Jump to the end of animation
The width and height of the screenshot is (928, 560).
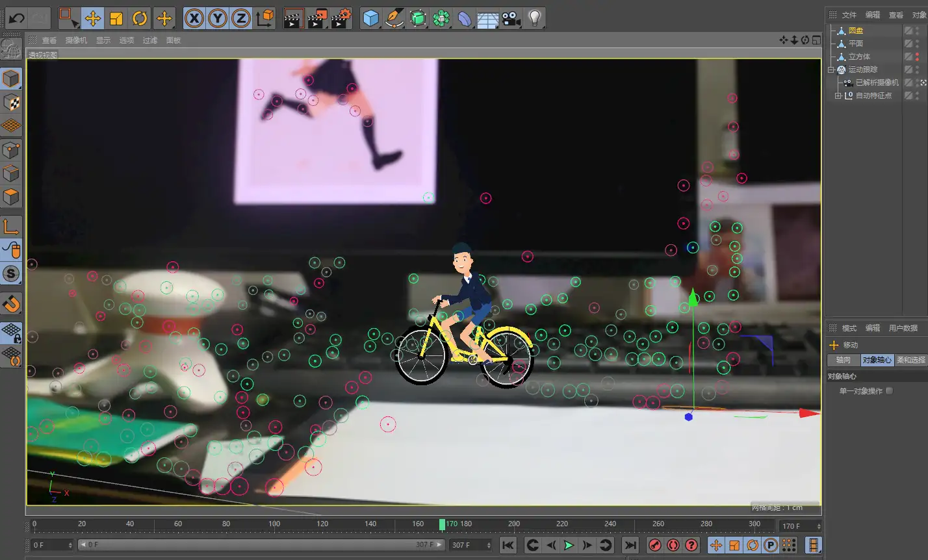(x=630, y=545)
